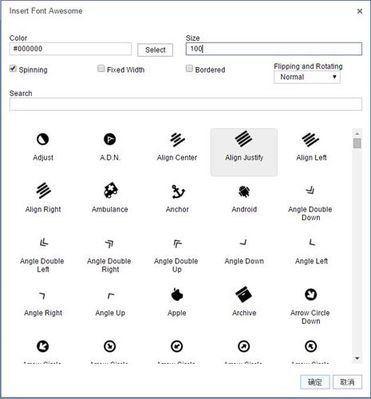Disable the Spinning checkbox
The height and width of the screenshot is (399, 371).
13,69
